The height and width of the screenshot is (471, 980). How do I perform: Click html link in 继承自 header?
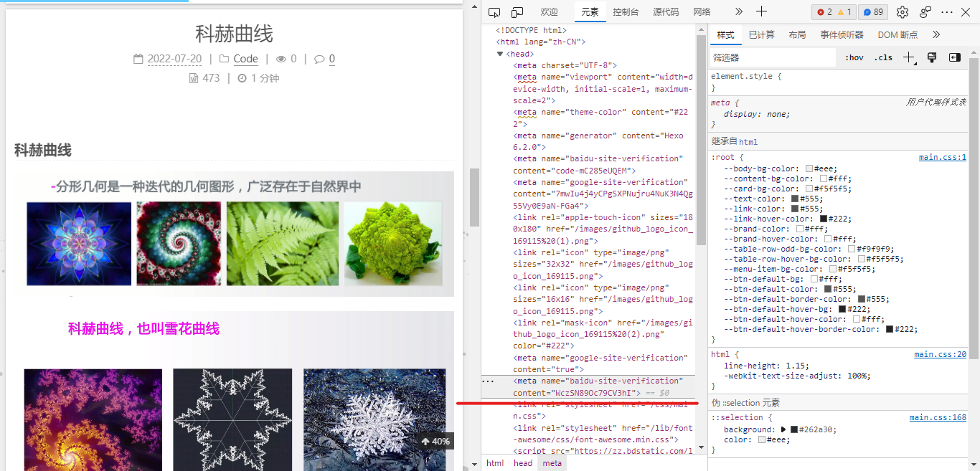748,142
